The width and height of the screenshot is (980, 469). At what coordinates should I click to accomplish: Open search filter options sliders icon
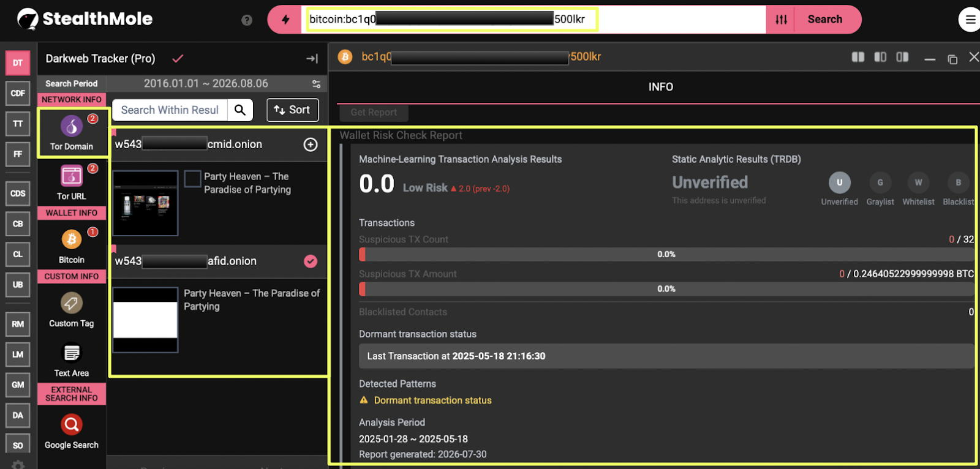point(781,20)
